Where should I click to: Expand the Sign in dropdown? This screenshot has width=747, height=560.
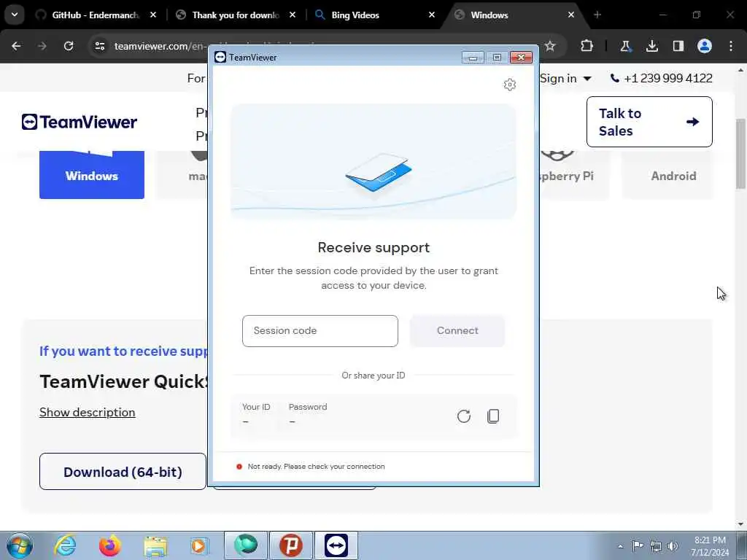(565, 79)
